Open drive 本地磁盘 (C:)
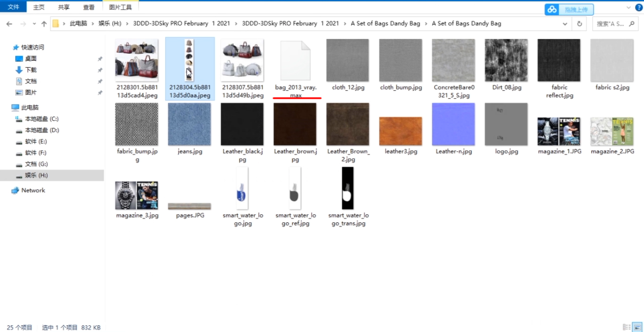The image size is (644, 332). tap(41, 119)
